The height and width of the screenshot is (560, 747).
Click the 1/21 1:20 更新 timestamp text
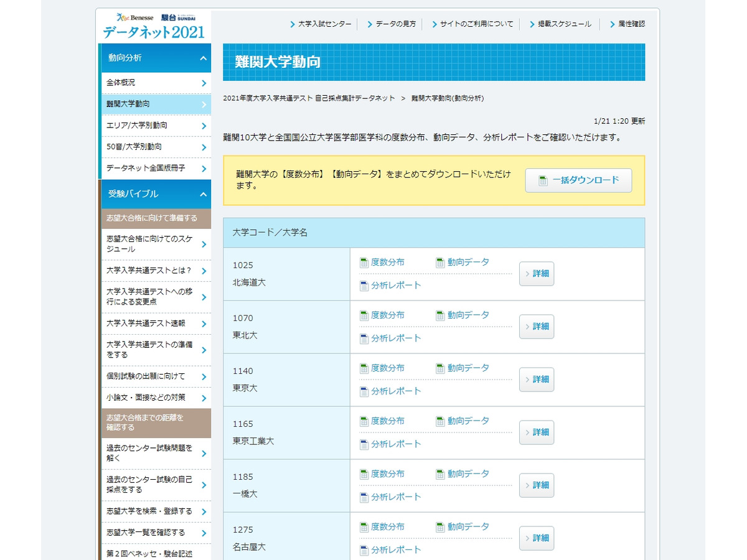pyautogui.click(x=619, y=121)
